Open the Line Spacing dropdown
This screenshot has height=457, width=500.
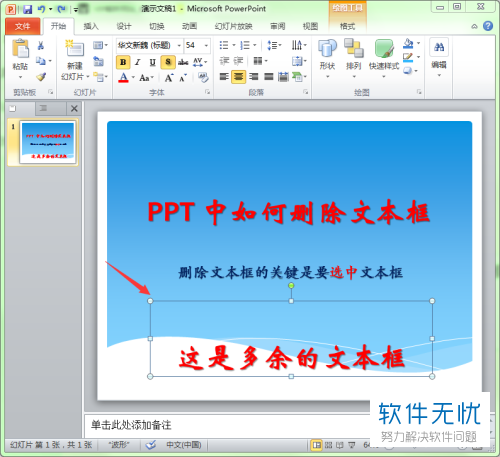click(x=274, y=45)
